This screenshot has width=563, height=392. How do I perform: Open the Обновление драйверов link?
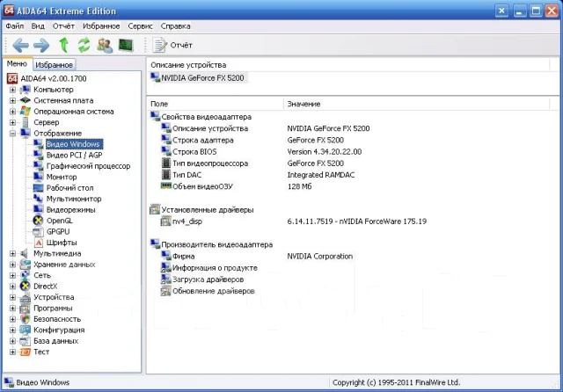pos(213,291)
